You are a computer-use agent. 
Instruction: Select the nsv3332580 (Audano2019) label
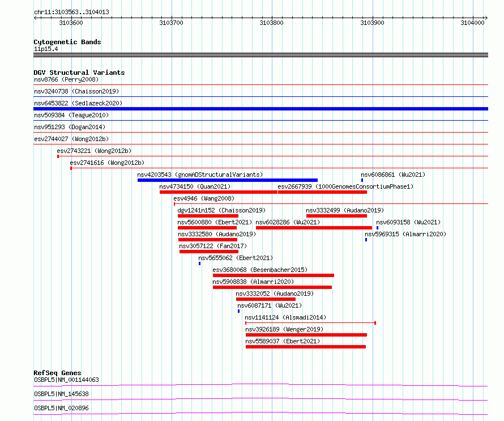(217, 234)
